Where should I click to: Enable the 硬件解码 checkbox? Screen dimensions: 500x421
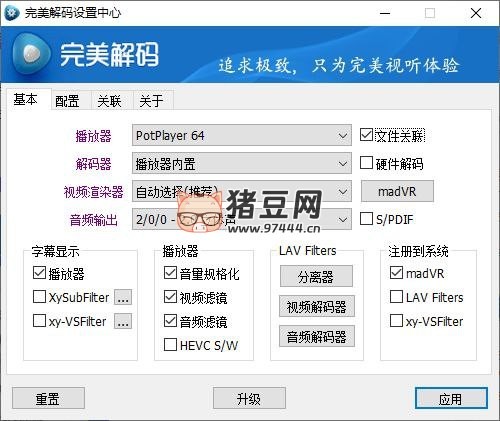tap(366, 163)
